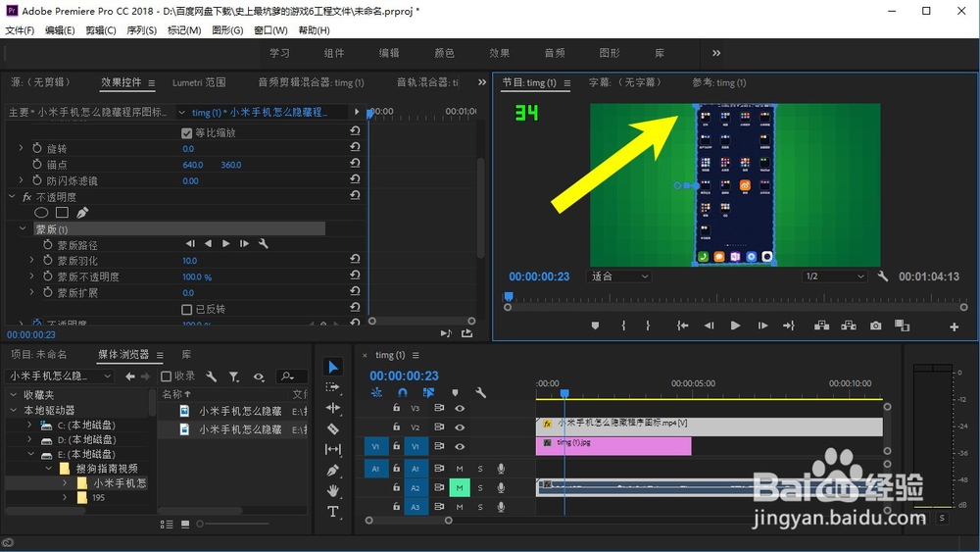The height and width of the screenshot is (552, 980).
Task: Track selected mask backward
Action: 208,244
